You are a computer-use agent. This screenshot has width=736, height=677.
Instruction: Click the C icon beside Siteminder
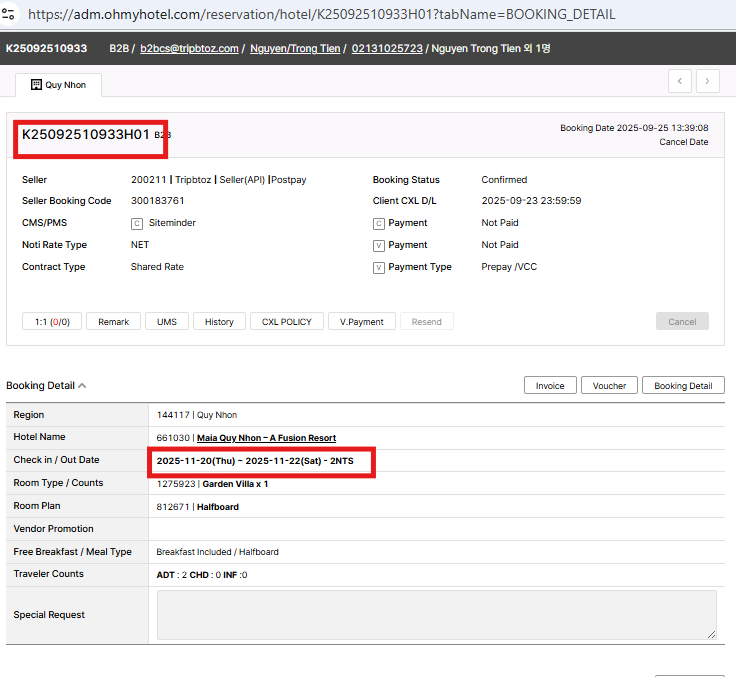[137, 223]
